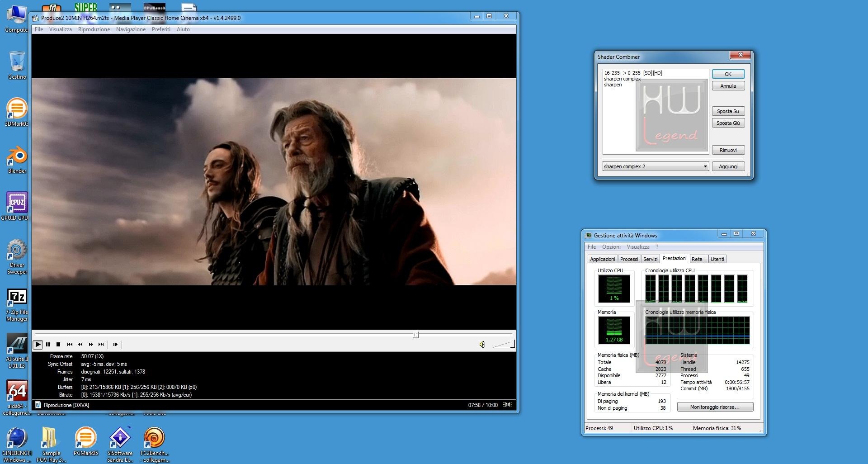This screenshot has width=868, height=464.
Task: Click Sposta Su in Shader Combiner
Action: point(728,111)
